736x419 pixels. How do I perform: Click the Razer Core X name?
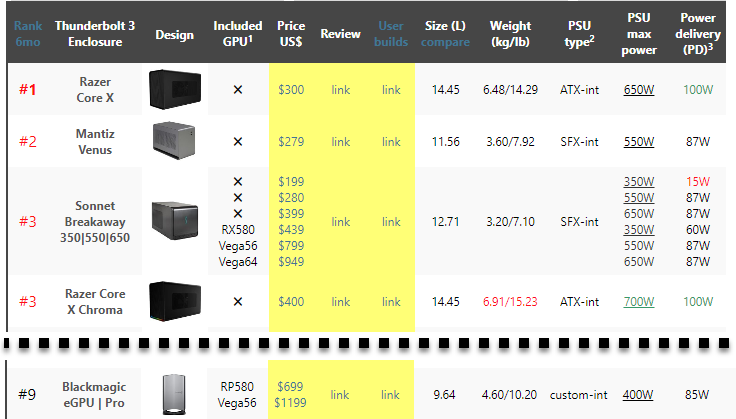coord(95,90)
